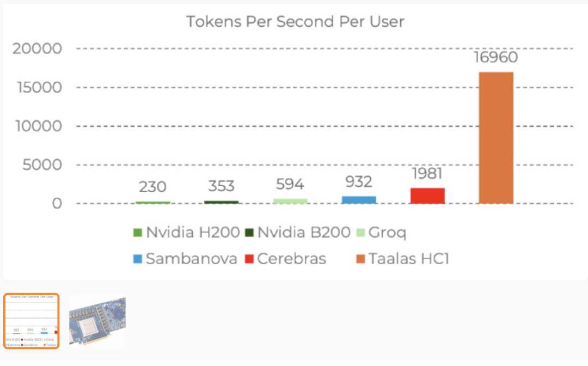
Task: Click the blue Sambanova legend swatch
Action: click(x=138, y=259)
